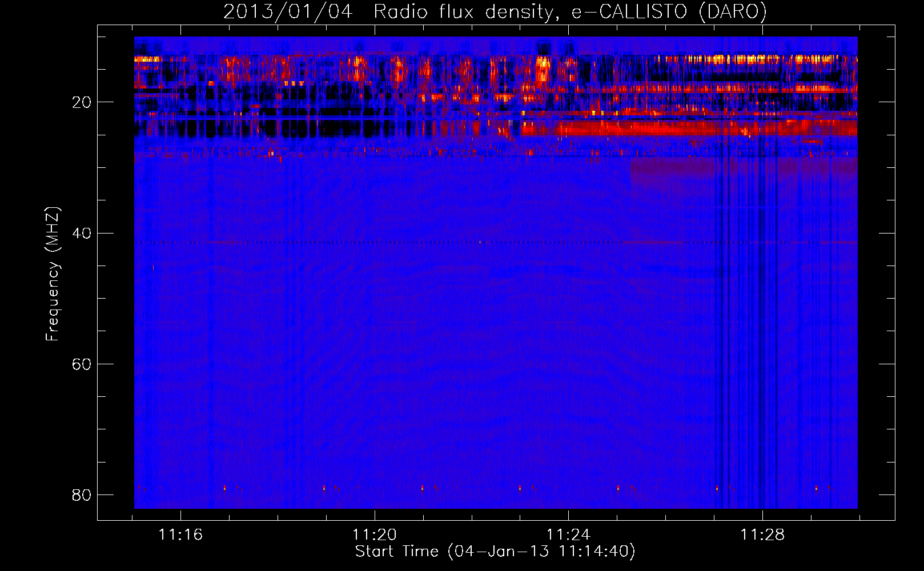Click the 20 MHz frequency tick label
This screenshot has height=571, width=924.
[82, 102]
